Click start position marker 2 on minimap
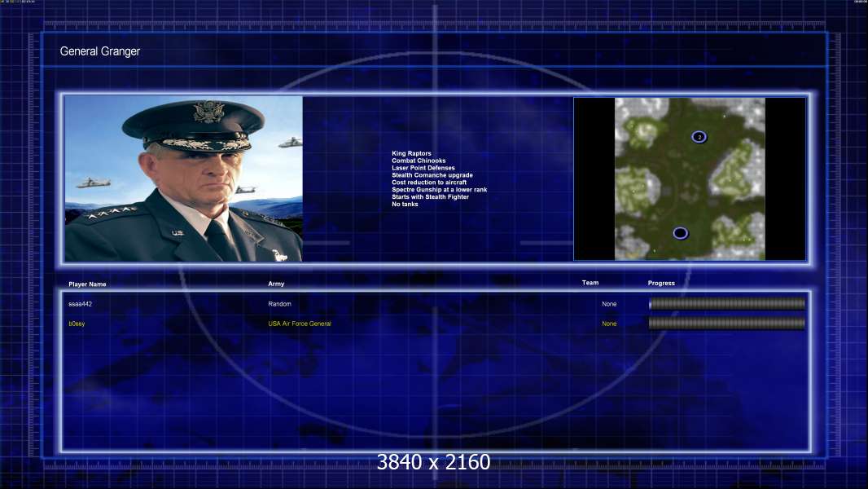The width and height of the screenshot is (868, 489). point(699,137)
